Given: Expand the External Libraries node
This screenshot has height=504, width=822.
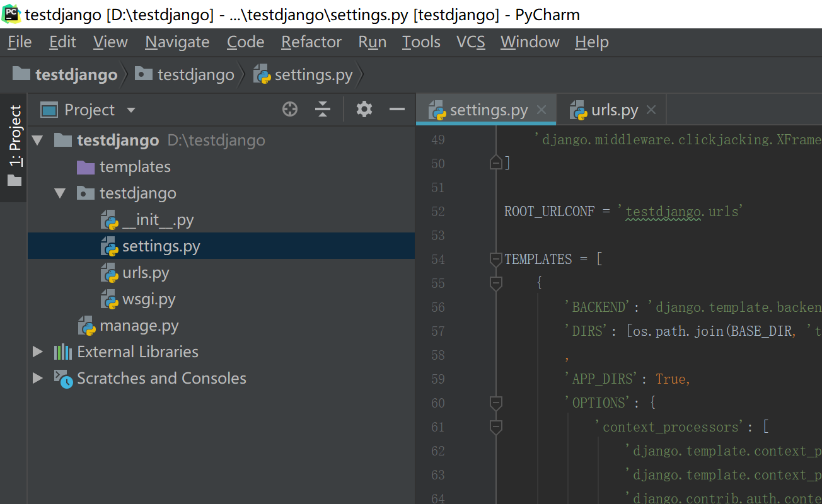Looking at the screenshot, I should [x=38, y=352].
